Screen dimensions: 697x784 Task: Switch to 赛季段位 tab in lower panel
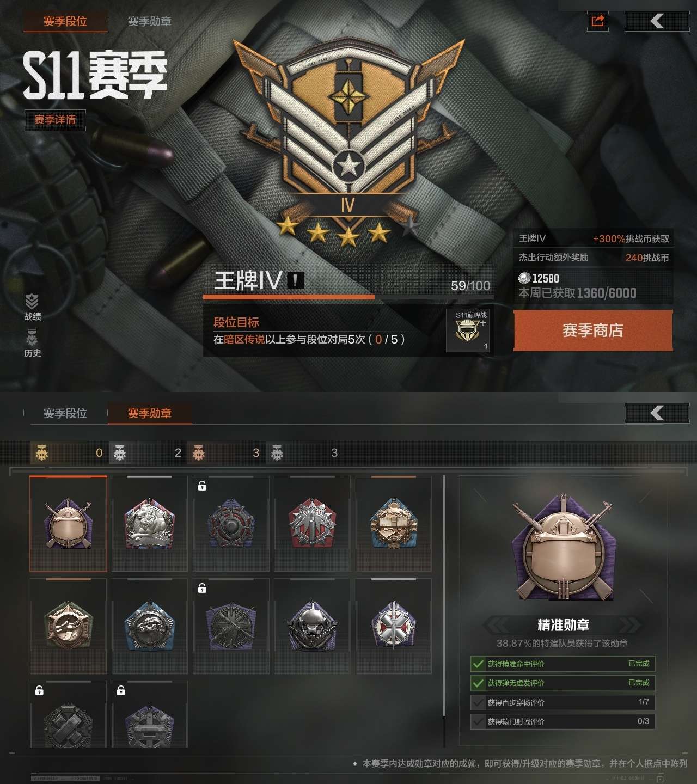65,414
